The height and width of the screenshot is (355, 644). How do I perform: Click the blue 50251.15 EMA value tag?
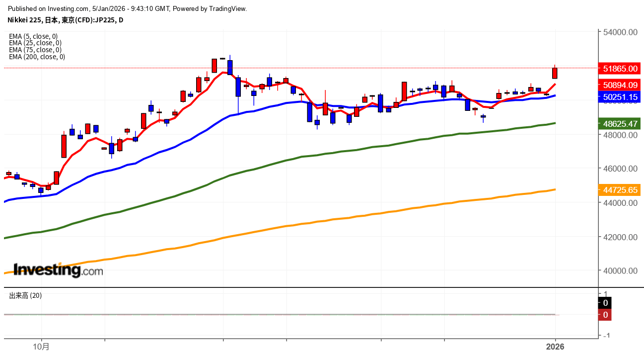click(x=620, y=97)
